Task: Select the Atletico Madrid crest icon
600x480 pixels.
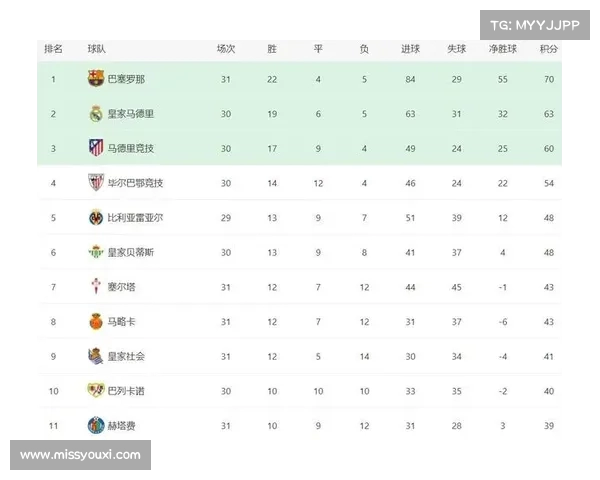Action: point(96,148)
